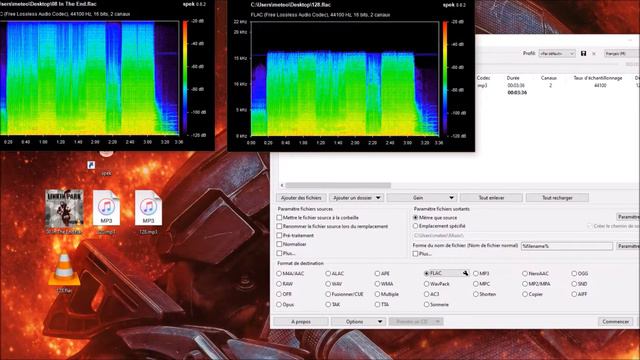Choose OFR destination format
The height and width of the screenshot is (360, 640).
(x=279, y=294)
